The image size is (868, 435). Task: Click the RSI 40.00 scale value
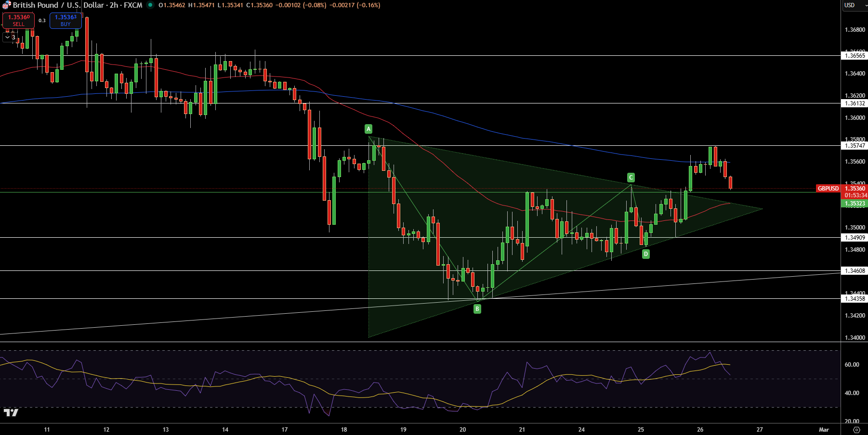(852, 393)
